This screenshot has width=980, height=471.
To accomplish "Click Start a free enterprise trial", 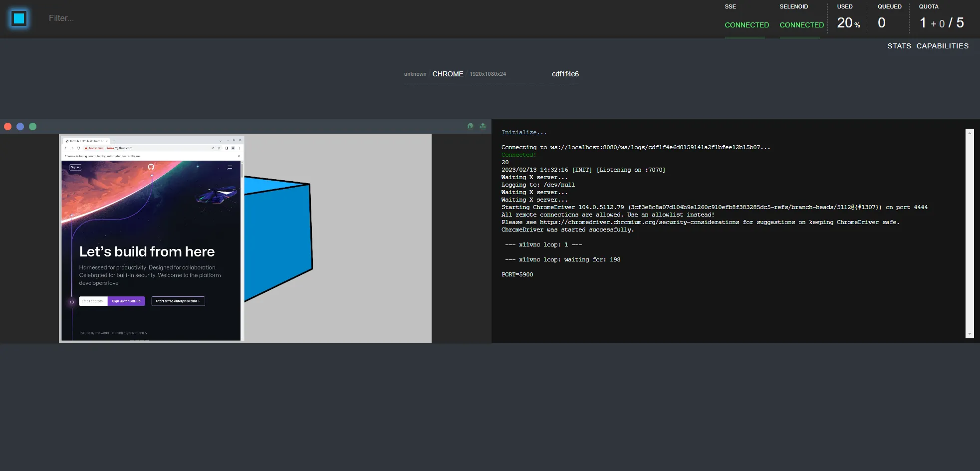I will 178,301.
